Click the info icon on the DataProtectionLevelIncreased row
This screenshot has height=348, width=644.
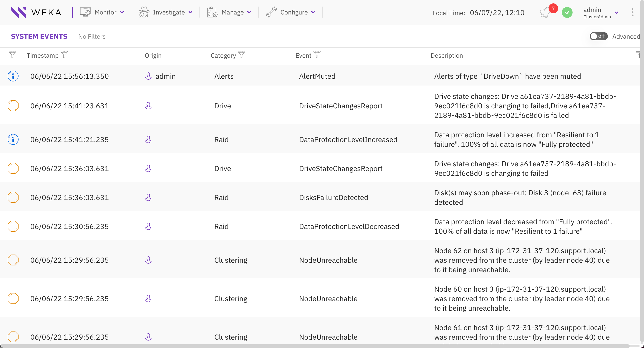(x=13, y=139)
